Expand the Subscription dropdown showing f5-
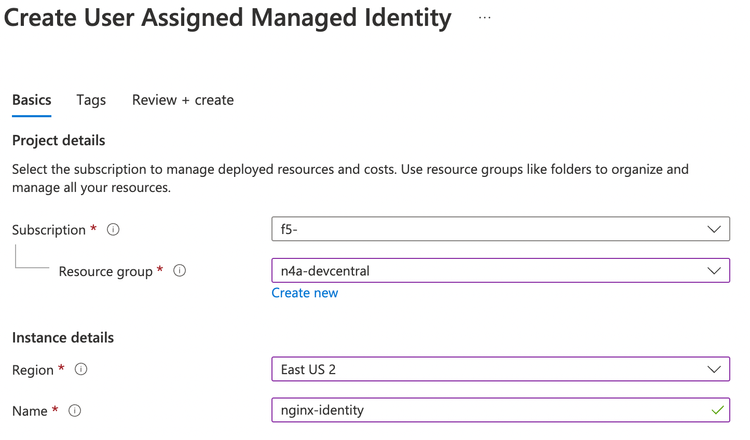 [x=500, y=230]
